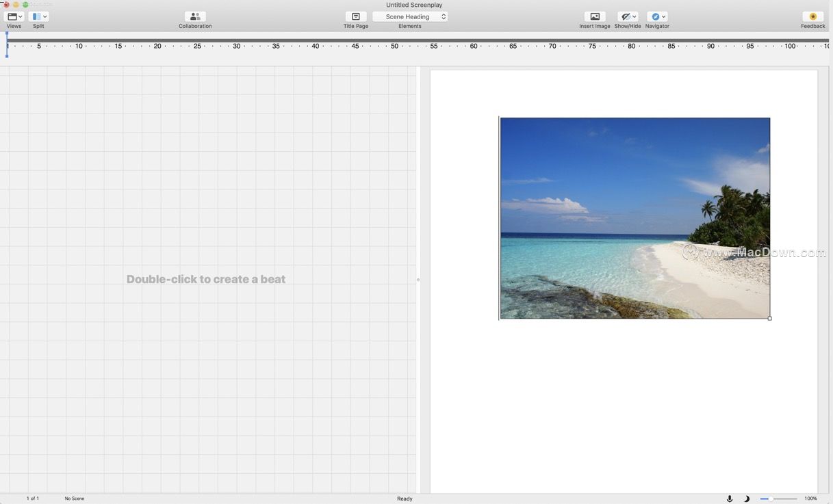The height and width of the screenshot is (504, 833).
Task: Click the Feedback star icon
Action: tap(813, 16)
